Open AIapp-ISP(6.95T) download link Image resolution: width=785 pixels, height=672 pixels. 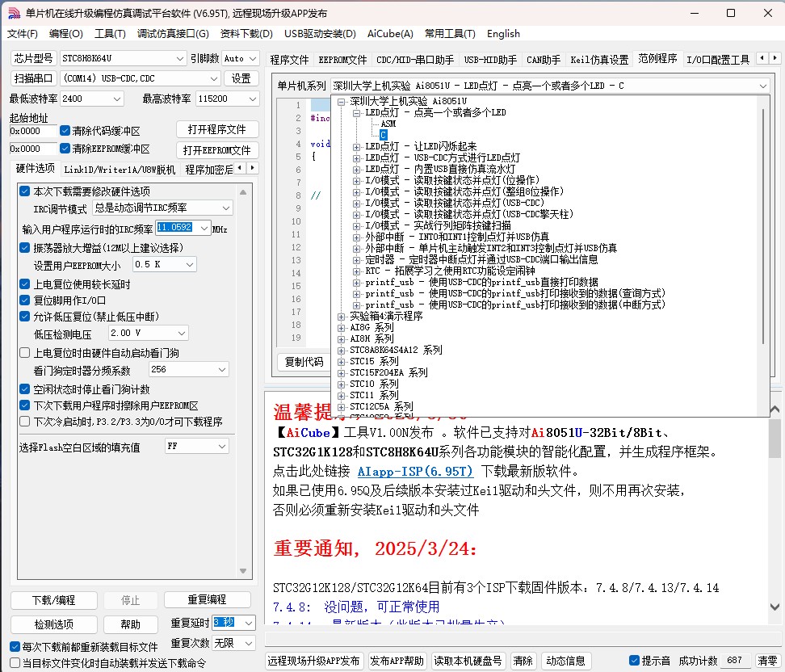click(415, 471)
